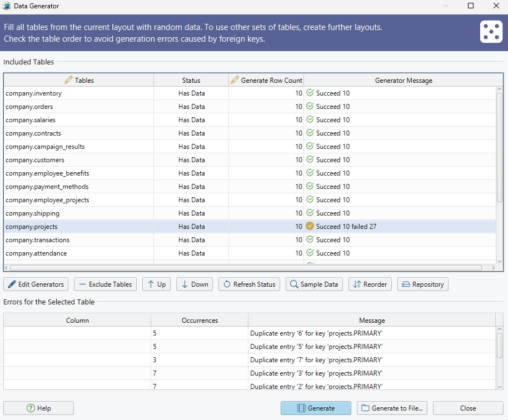Select the company.attendance table row

pos(250,253)
